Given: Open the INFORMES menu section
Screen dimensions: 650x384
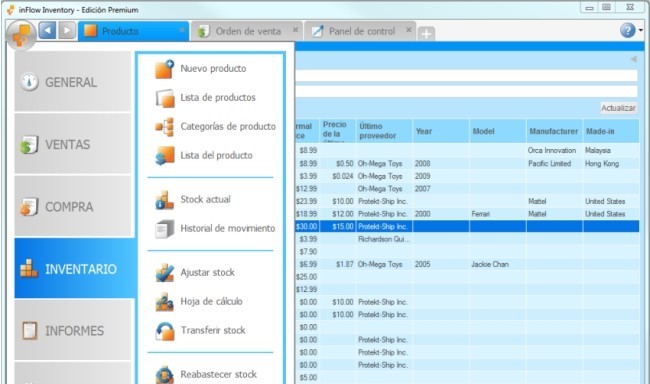Looking at the screenshot, I should [73, 330].
